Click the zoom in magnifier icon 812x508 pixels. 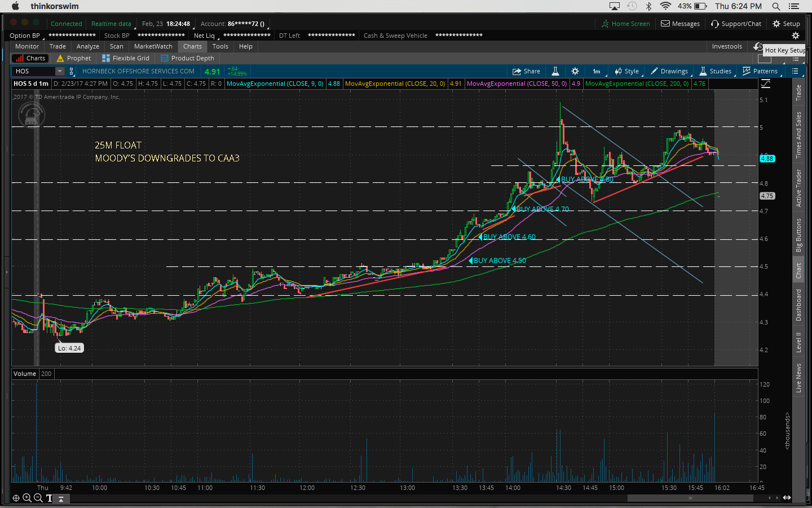tap(27, 498)
